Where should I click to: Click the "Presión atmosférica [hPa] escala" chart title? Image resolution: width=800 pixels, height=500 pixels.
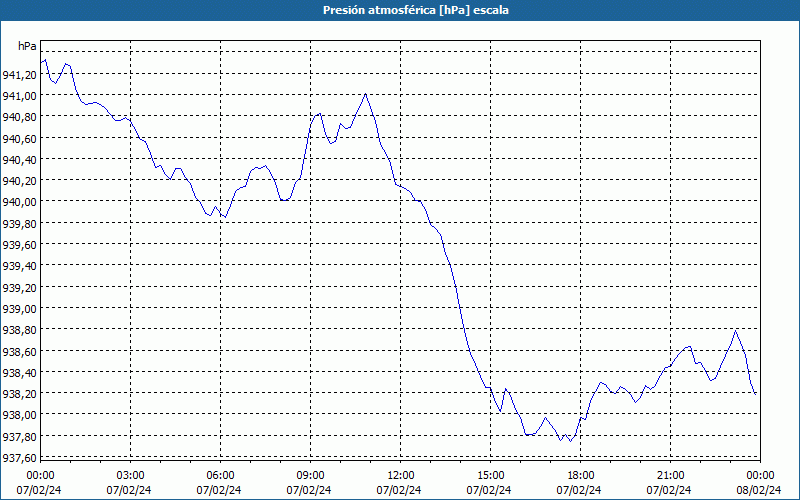[416, 10]
